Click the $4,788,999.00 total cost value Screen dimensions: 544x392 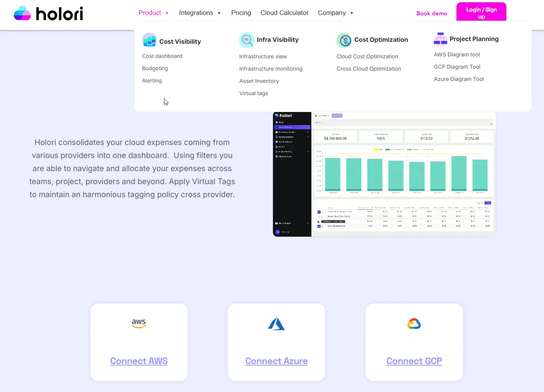coord(335,138)
